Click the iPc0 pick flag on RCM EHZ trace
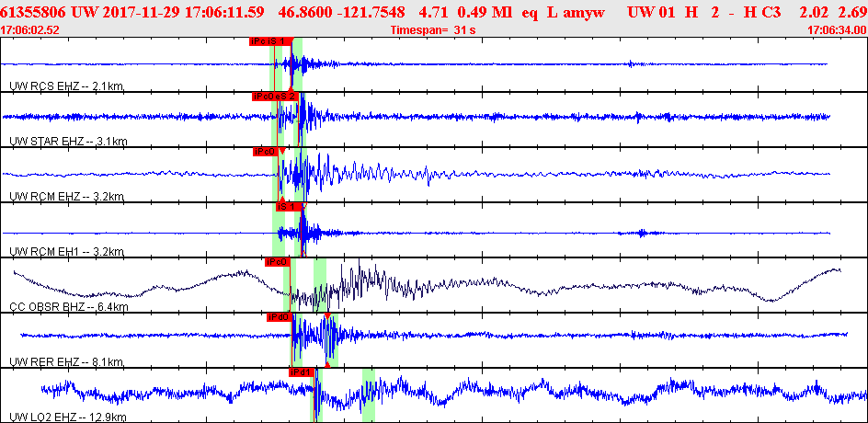868x423 pixels. 265,152
